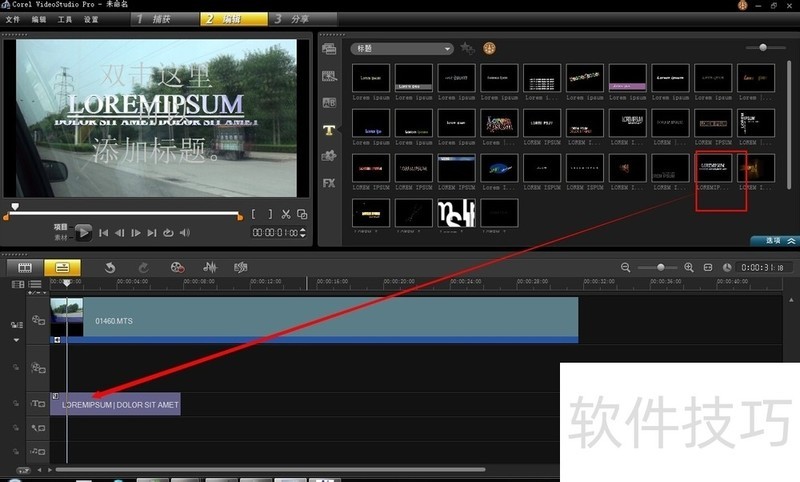The height and width of the screenshot is (482, 800).
Task: Expand the 标题 gallery dropdown
Action: coord(402,49)
